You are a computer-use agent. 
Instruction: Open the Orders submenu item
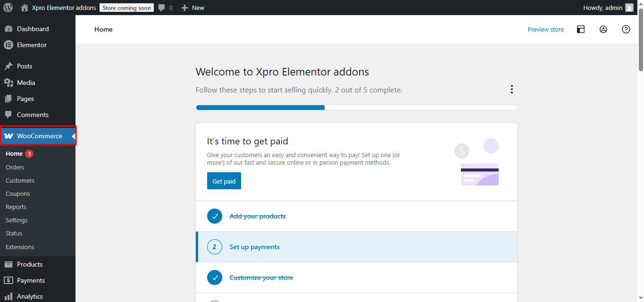15,167
